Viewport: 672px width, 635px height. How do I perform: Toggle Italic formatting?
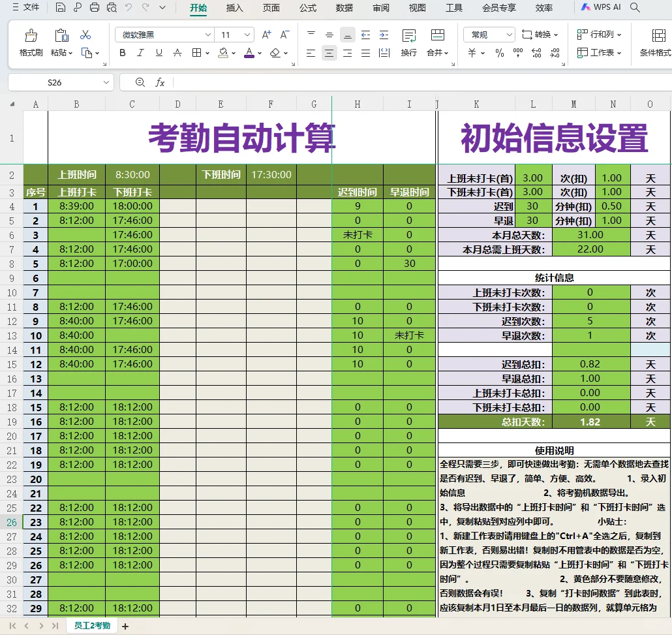point(140,53)
